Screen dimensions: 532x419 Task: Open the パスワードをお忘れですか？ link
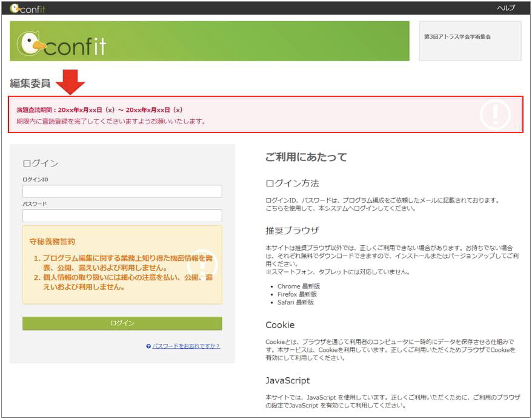coord(186,346)
